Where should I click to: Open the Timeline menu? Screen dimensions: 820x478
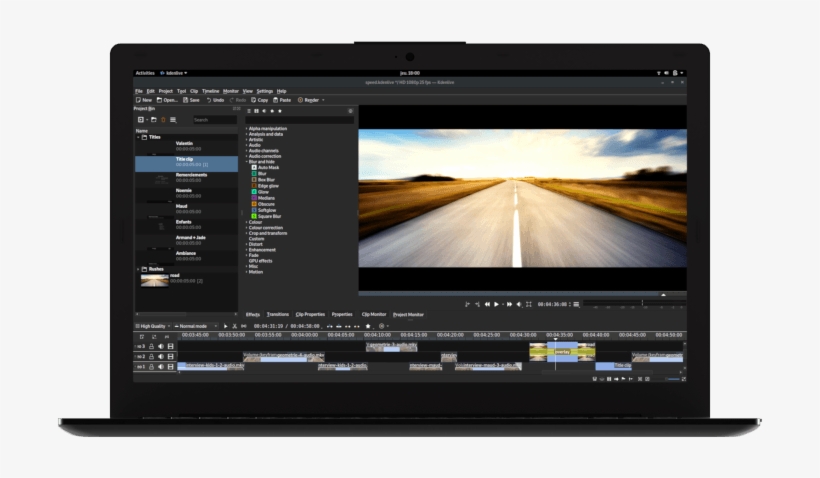[210, 91]
